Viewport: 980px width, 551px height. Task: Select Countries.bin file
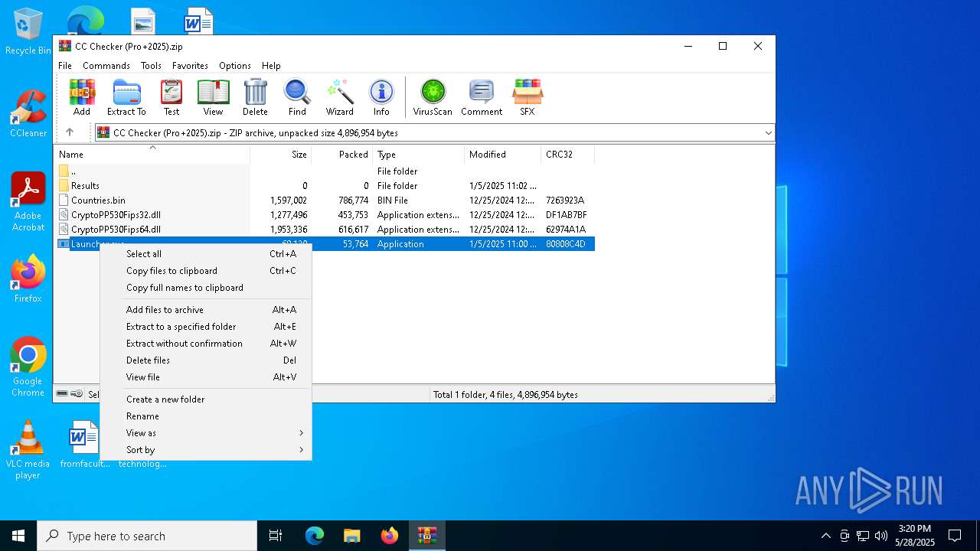point(325,201)
